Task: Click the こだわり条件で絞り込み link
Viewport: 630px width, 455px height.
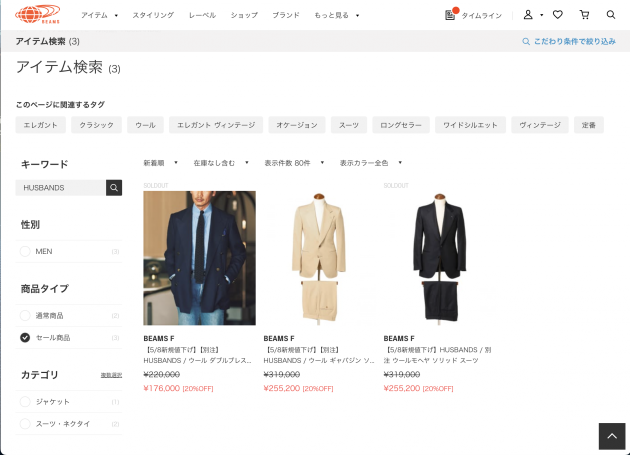Action: point(575,41)
